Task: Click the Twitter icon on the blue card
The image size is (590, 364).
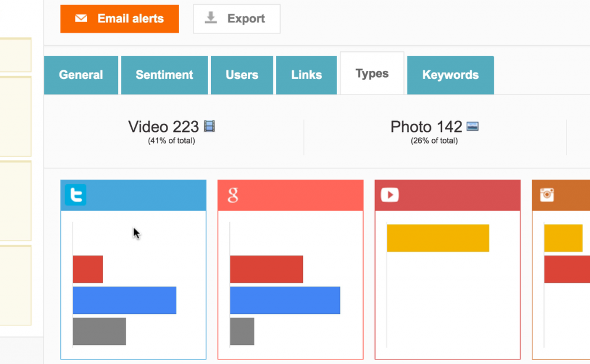Action: pyautogui.click(x=75, y=195)
